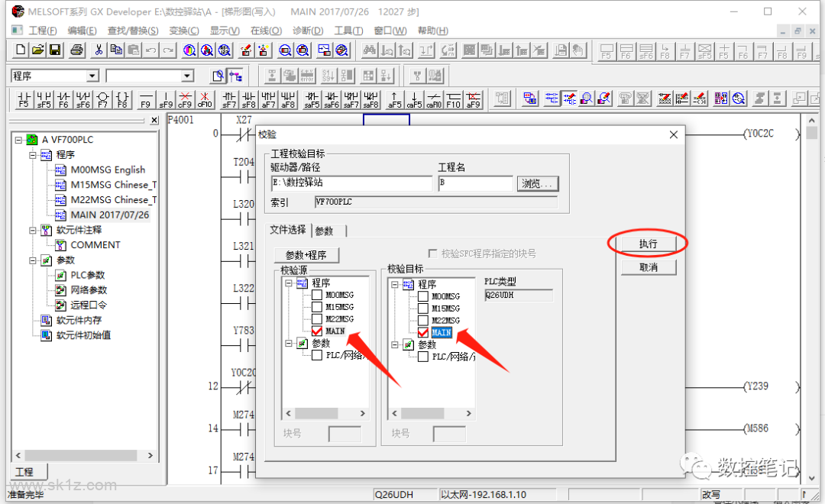Image resolution: width=825 pixels, height=504 pixels.
Task: Toggle the project tree view icon
Action: coord(236,76)
